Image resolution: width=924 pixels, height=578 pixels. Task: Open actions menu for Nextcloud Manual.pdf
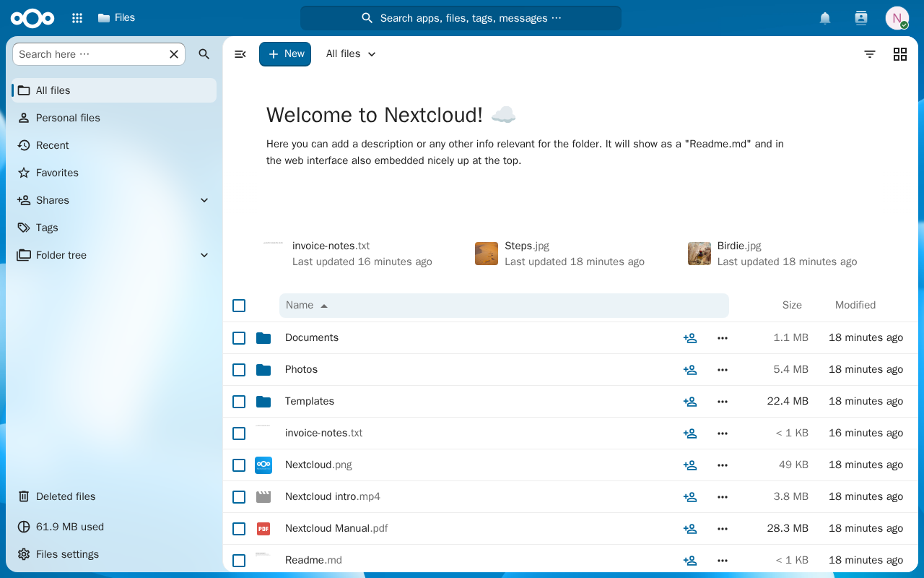(723, 529)
